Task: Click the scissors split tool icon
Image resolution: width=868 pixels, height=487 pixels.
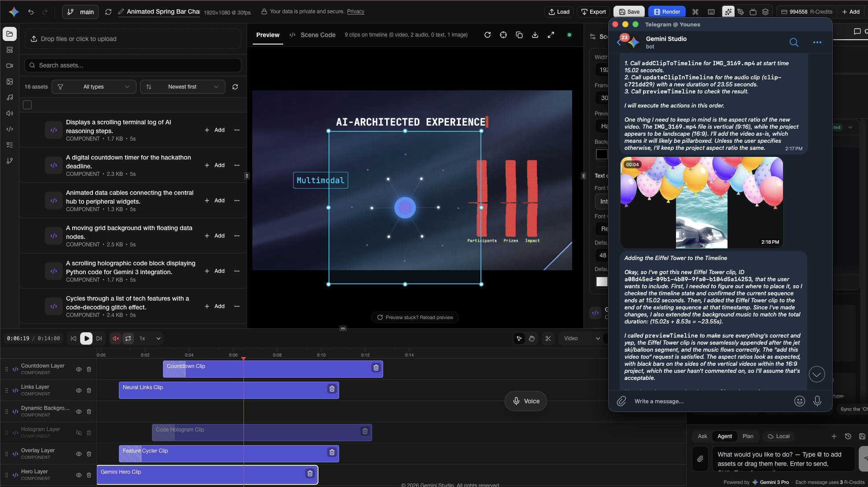Action: point(548,338)
